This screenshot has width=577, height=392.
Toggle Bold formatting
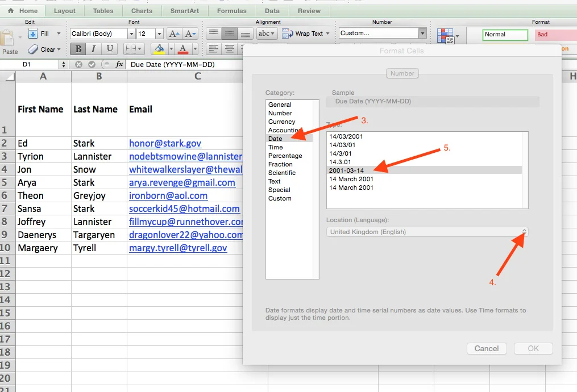(78, 49)
